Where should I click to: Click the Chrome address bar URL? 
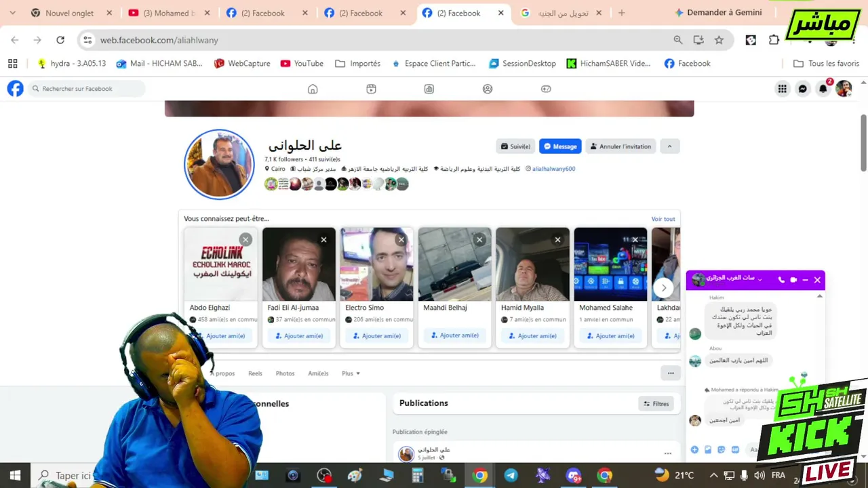[x=159, y=40]
